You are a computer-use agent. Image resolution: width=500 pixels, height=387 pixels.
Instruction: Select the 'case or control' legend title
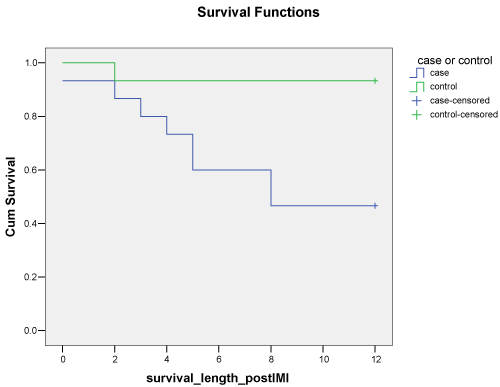[x=455, y=60]
